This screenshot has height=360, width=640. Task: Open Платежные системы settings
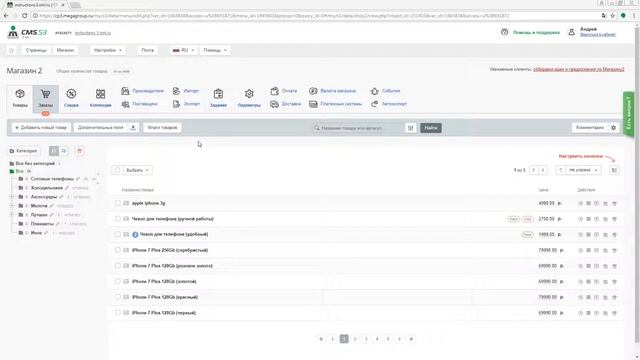coord(336,104)
